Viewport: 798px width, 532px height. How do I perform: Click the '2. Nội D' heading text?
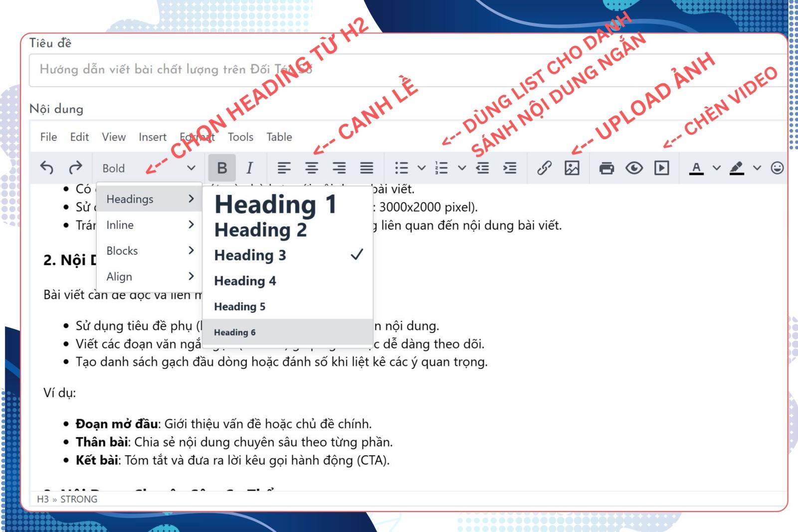(x=69, y=260)
